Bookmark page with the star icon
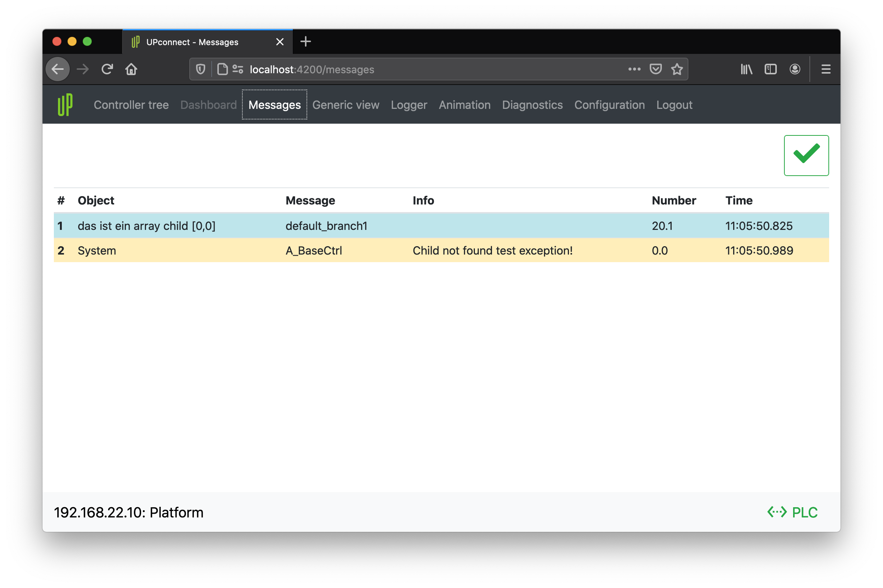This screenshot has width=883, height=588. (677, 69)
